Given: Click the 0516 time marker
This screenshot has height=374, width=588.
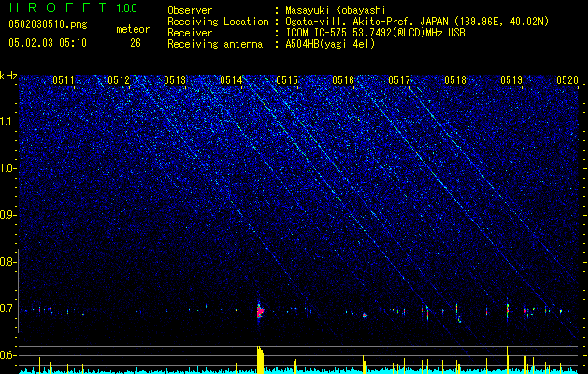Looking at the screenshot, I should coord(343,80).
